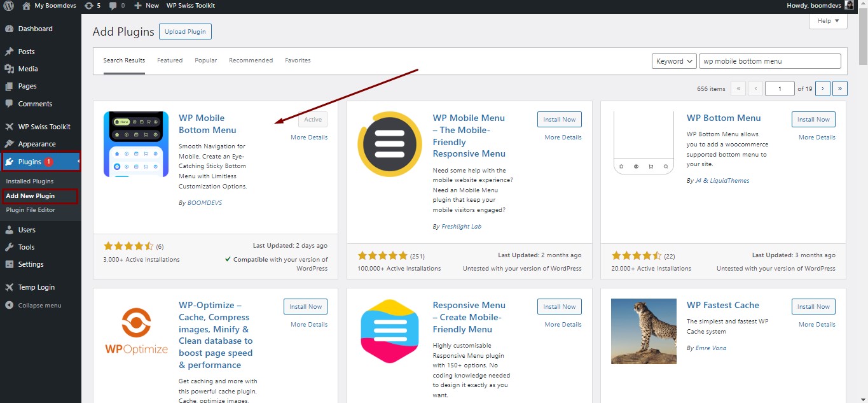This screenshot has height=403, width=868.
Task: Click the WordPress logo icon
Action: 9,5
